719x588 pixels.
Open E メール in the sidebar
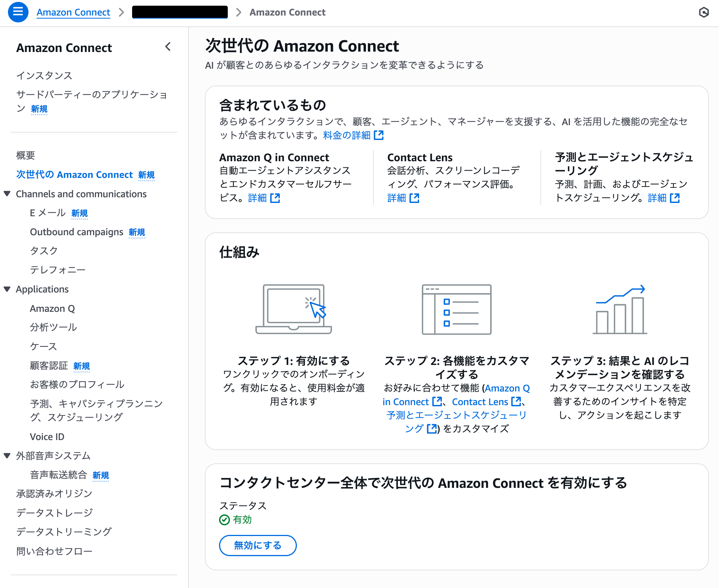pyautogui.click(x=48, y=213)
